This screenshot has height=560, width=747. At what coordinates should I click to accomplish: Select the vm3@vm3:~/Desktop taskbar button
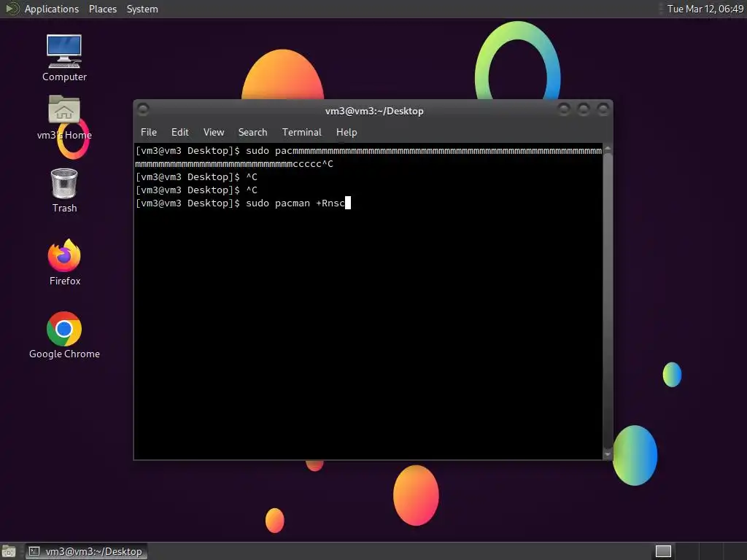pos(86,551)
